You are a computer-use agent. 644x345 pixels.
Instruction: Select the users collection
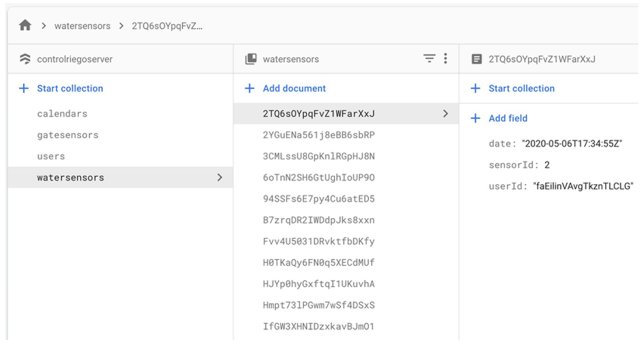pyautogui.click(x=51, y=156)
